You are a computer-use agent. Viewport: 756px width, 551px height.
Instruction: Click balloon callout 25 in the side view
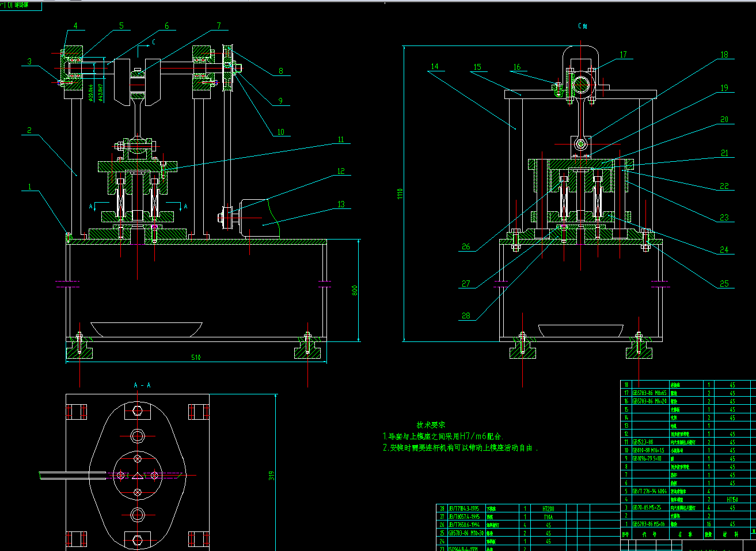(724, 283)
